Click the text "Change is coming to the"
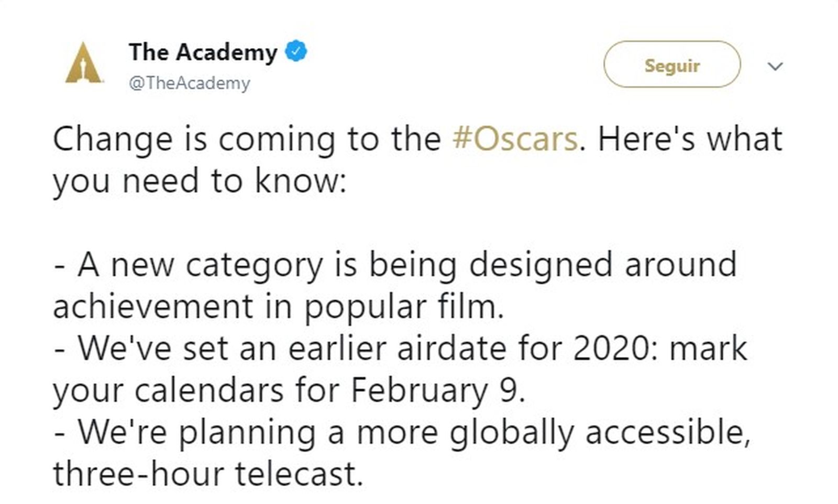This screenshot has width=838, height=504. coord(247,139)
